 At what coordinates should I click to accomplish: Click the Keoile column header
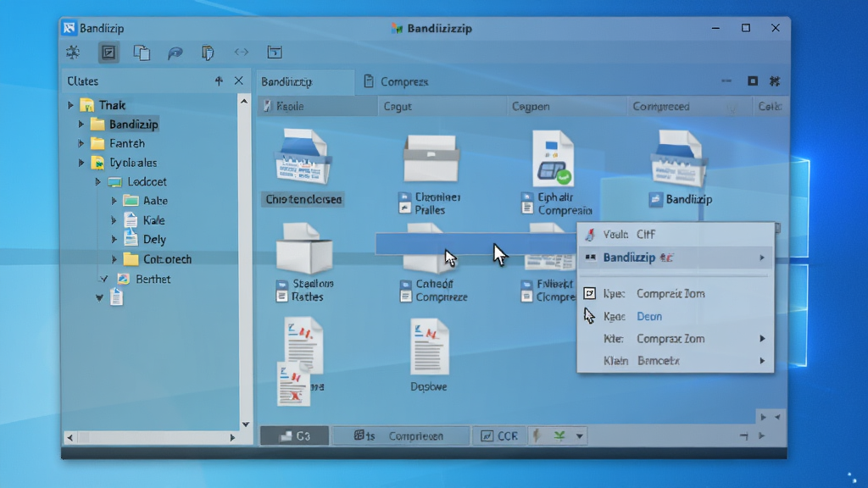coord(317,106)
